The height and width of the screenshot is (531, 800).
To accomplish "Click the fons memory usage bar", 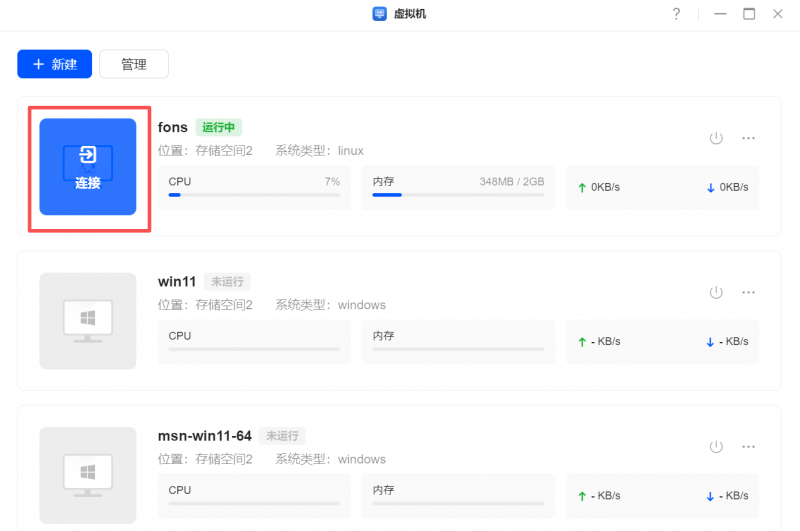I will click(x=458, y=195).
